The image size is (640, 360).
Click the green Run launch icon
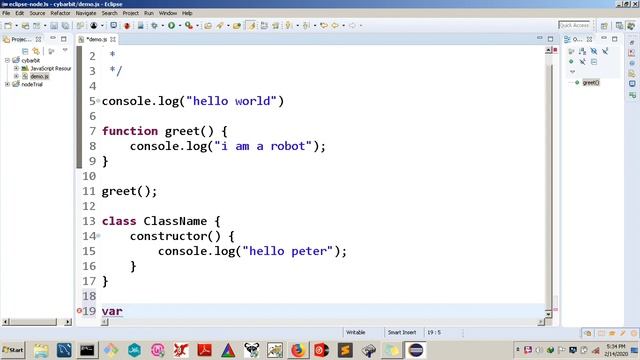(171, 26)
